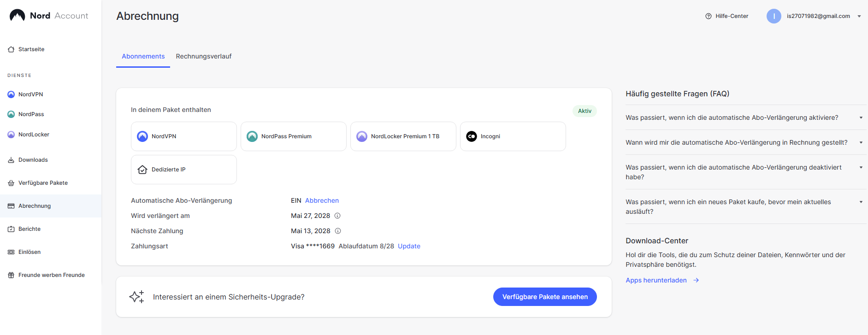Screen dimensions: 868x335
Task: Click the Freunde werben Freunde gift icon
Action: point(11,275)
